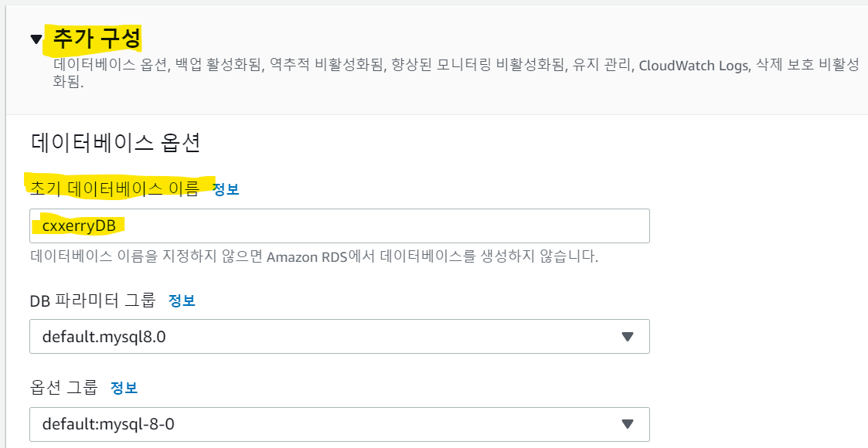
Task: Click the description text under 추가 구성
Action: (x=309, y=66)
